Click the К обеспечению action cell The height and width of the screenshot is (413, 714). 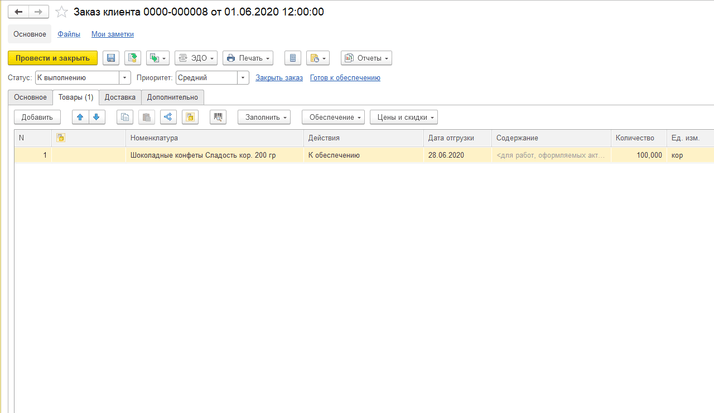click(x=363, y=155)
